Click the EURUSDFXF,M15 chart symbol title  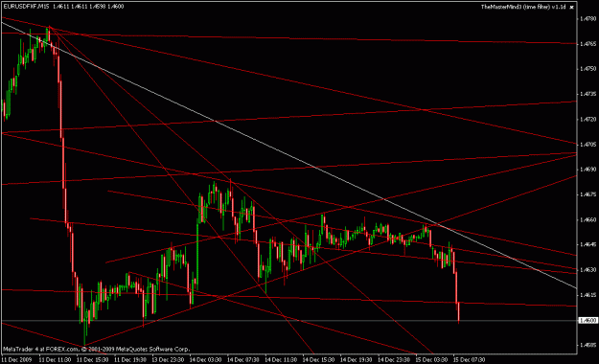click(27, 7)
